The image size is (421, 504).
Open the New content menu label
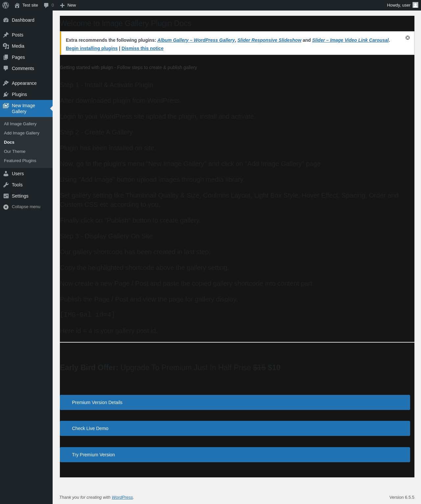pos(72,5)
